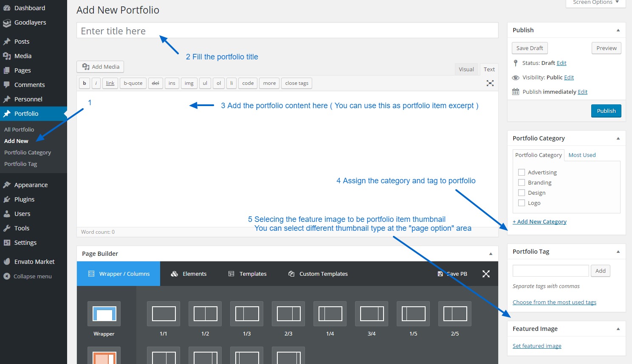The height and width of the screenshot is (364, 632).
Task: Click the portfolio title input field
Action: [x=287, y=31]
